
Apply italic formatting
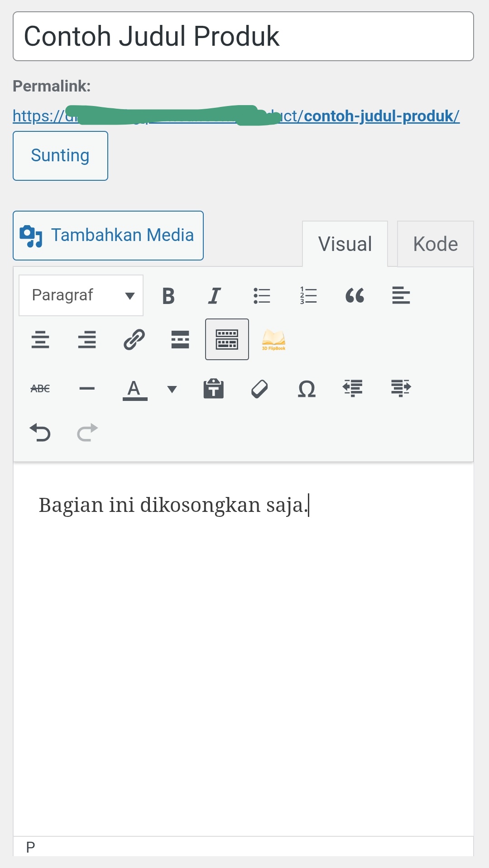[x=215, y=296]
